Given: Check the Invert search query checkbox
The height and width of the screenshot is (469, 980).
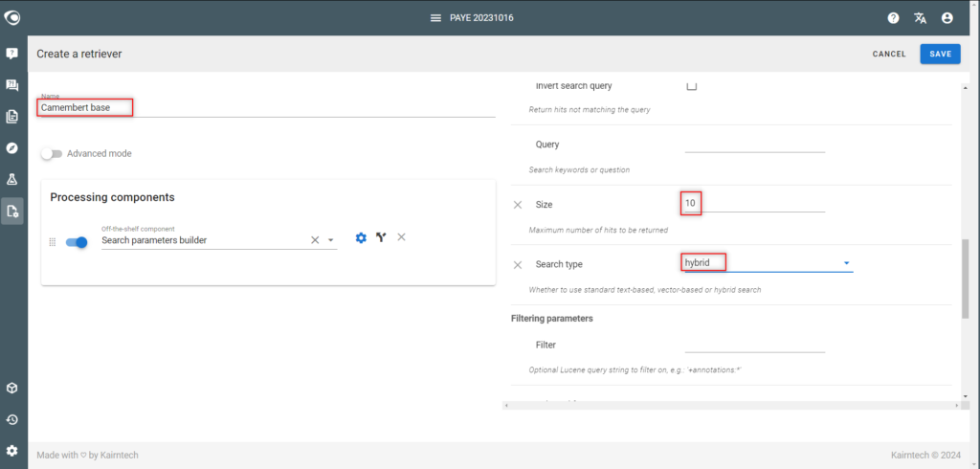Looking at the screenshot, I should point(692,86).
